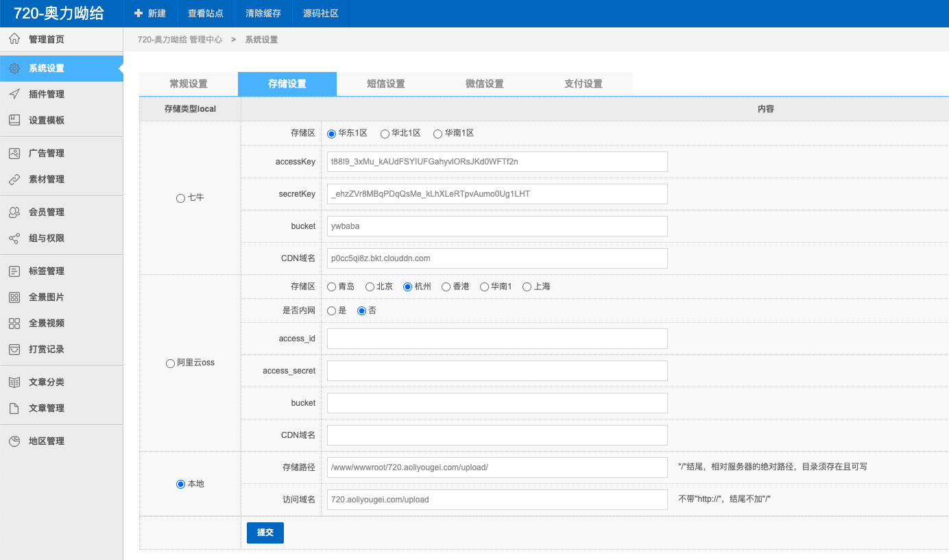Select 七牛 storage type radio
The image size is (949, 560).
click(x=180, y=198)
